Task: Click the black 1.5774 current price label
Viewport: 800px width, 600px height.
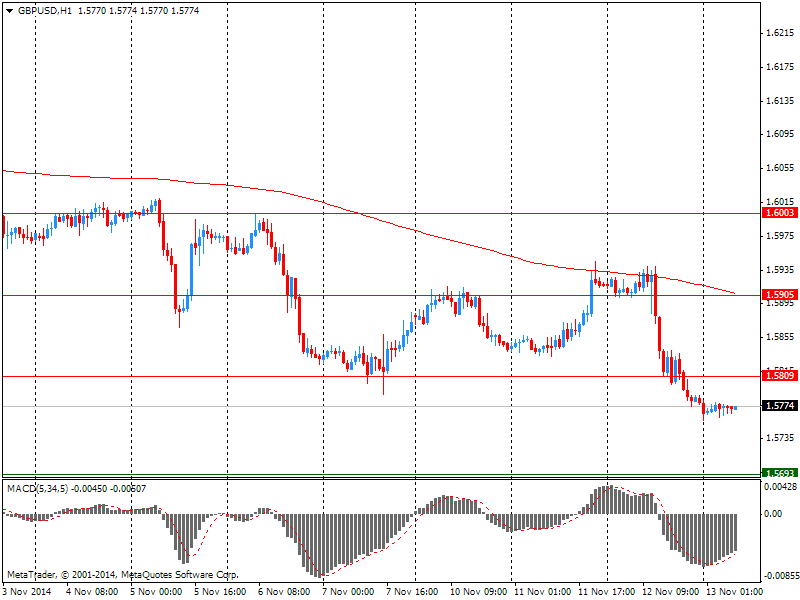Action: point(779,406)
